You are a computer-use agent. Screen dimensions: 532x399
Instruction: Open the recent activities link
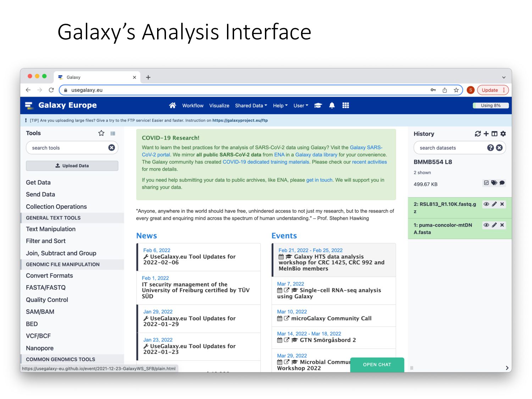pos(370,162)
